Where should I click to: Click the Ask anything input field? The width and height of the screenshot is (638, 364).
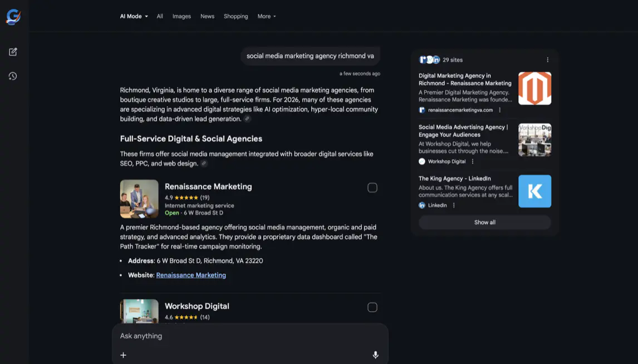click(x=223, y=336)
